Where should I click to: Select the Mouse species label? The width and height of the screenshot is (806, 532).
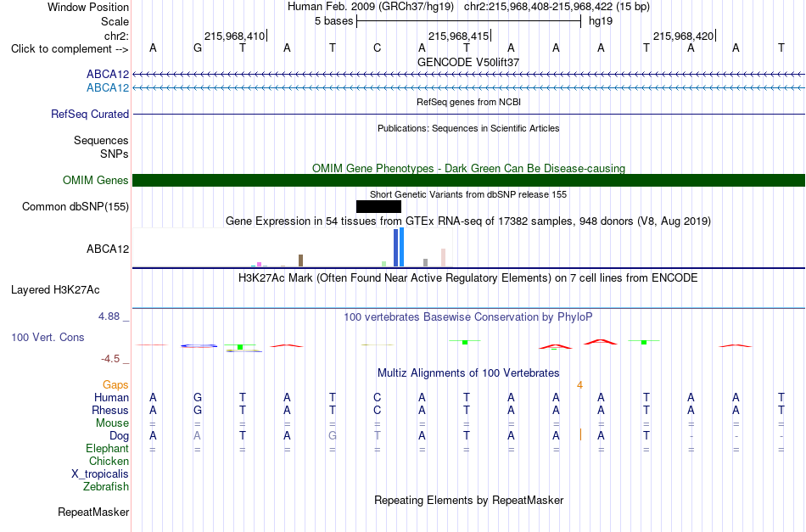(112, 423)
